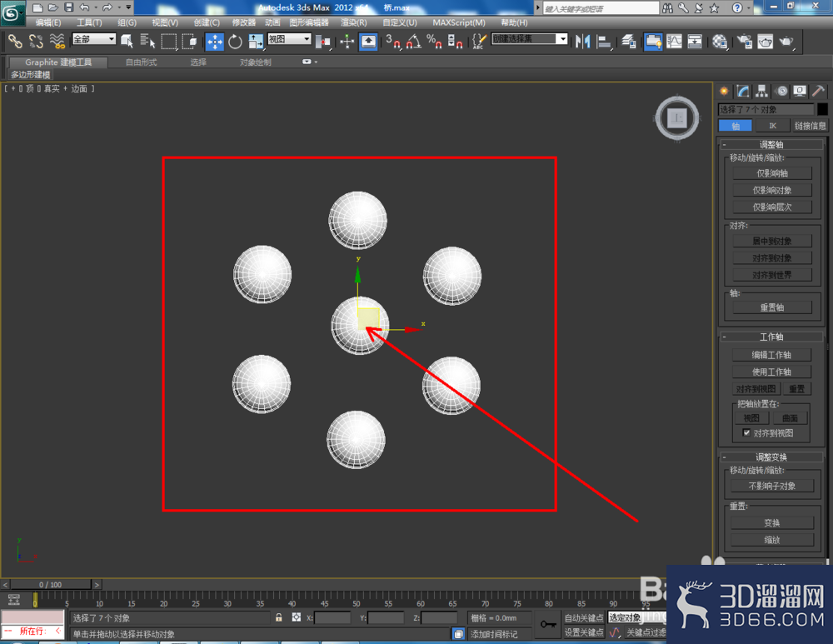Click the Mirror tool icon
Screen dimensions: 833x644
point(583,42)
